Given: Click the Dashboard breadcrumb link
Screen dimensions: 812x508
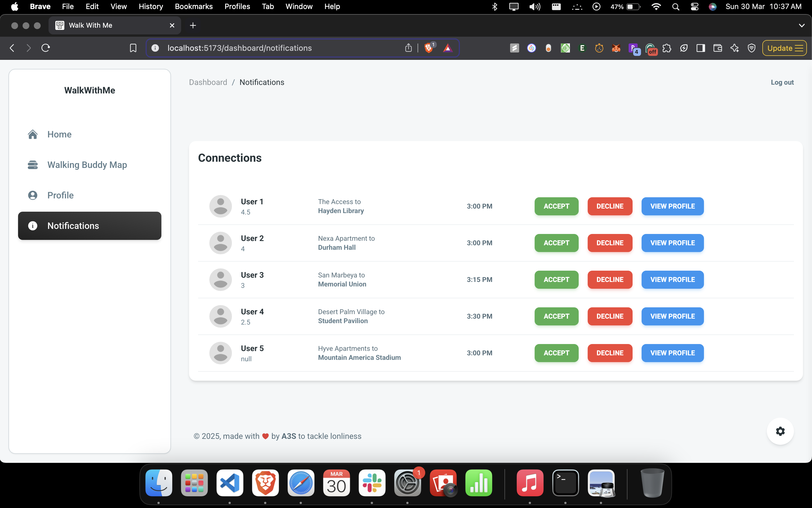Looking at the screenshot, I should [x=208, y=82].
